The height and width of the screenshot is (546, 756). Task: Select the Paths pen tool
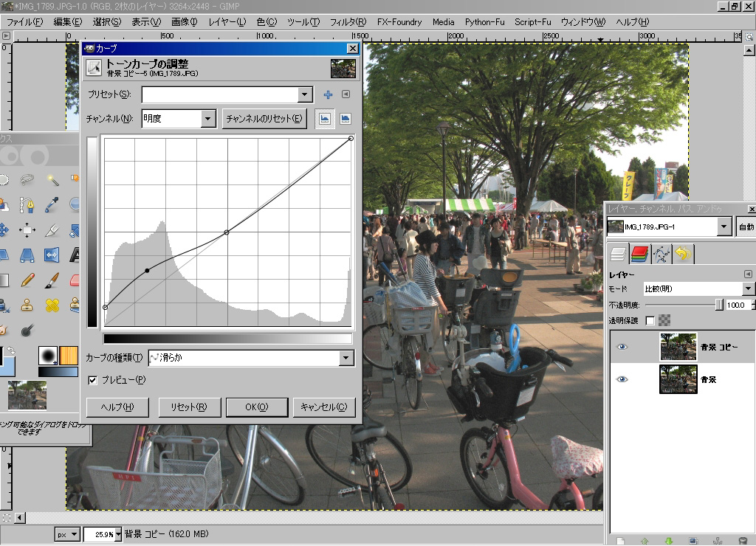coord(27,205)
